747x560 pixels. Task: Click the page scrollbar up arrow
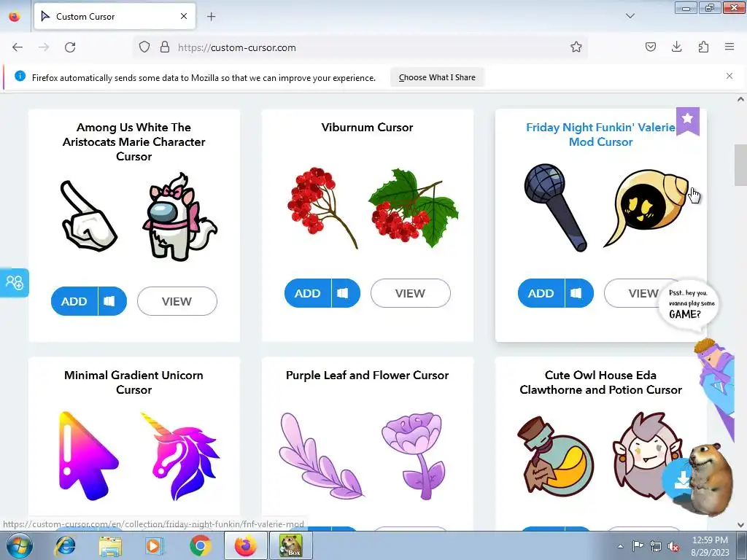[740, 99]
